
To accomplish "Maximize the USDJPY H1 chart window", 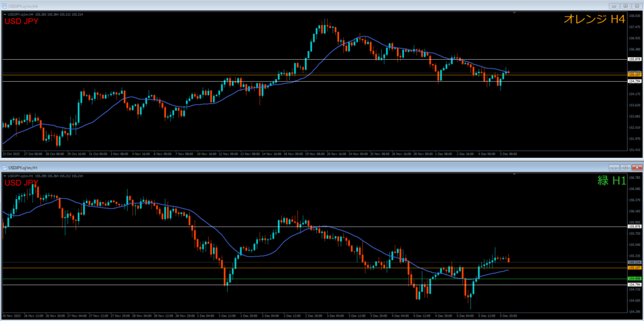I will [625, 167].
